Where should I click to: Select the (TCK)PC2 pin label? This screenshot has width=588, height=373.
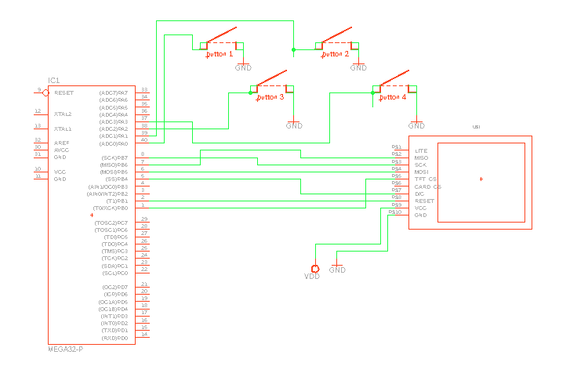coord(115,259)
